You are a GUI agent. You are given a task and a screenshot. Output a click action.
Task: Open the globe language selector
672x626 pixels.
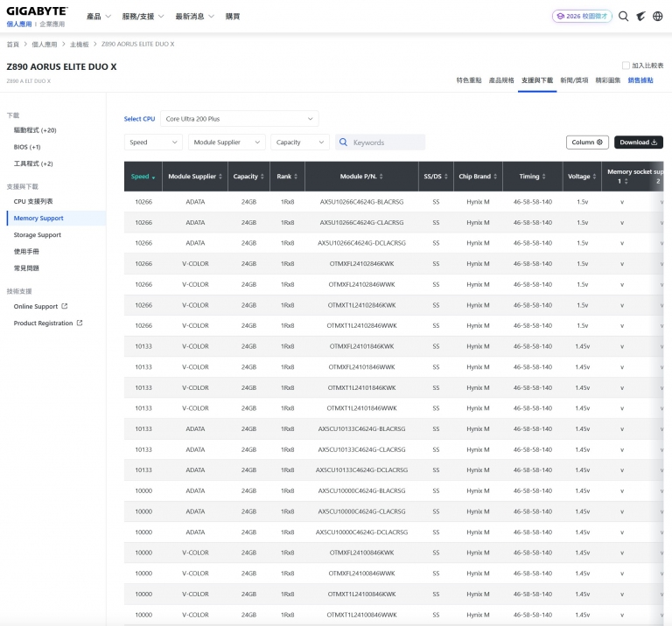point(657,16)
